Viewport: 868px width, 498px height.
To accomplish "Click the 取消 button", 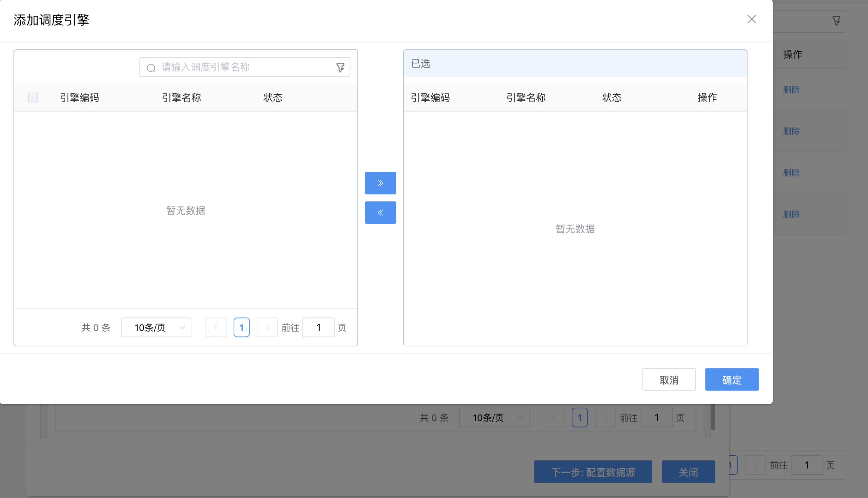I will (668, 380).
